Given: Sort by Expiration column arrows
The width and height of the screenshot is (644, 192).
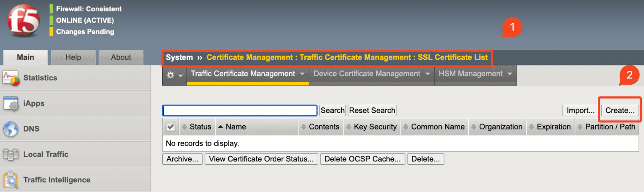Looking at the screenshot, I should pyautogui.click(x=532, y=127).
